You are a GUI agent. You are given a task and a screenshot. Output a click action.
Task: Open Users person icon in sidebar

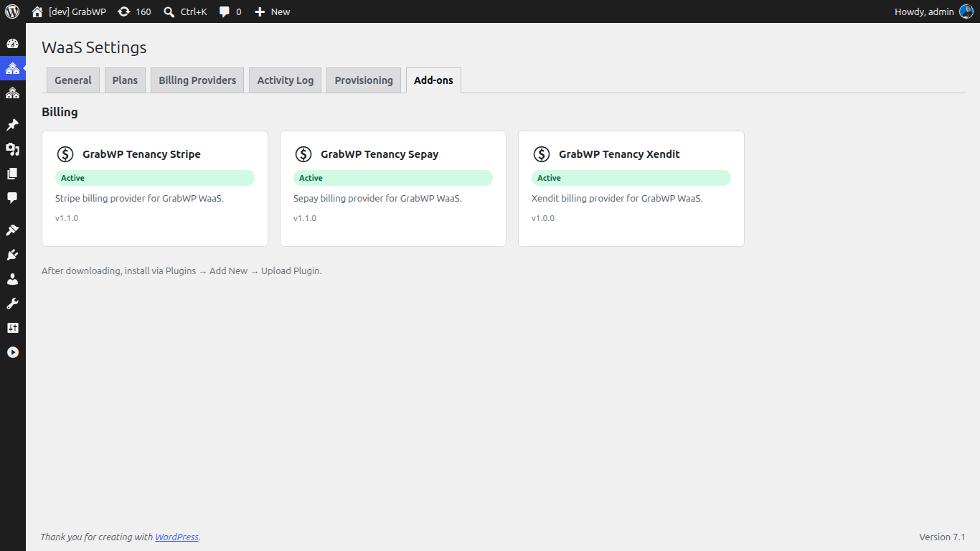(x=12, y=279)
